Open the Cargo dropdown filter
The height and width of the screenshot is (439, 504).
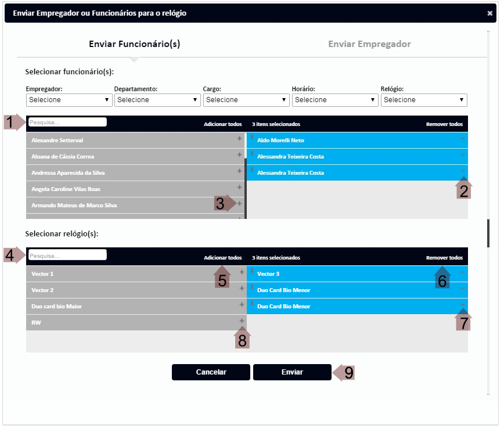coord(246,100)
